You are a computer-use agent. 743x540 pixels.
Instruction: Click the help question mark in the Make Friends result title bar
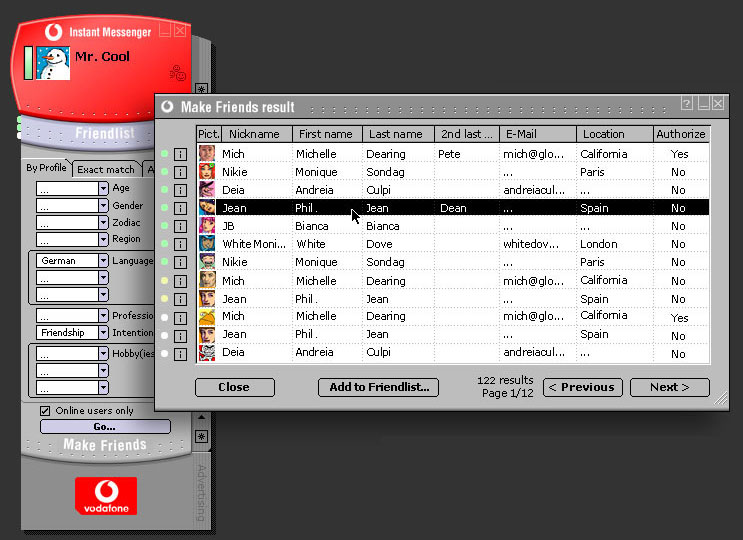coord(687,105)
